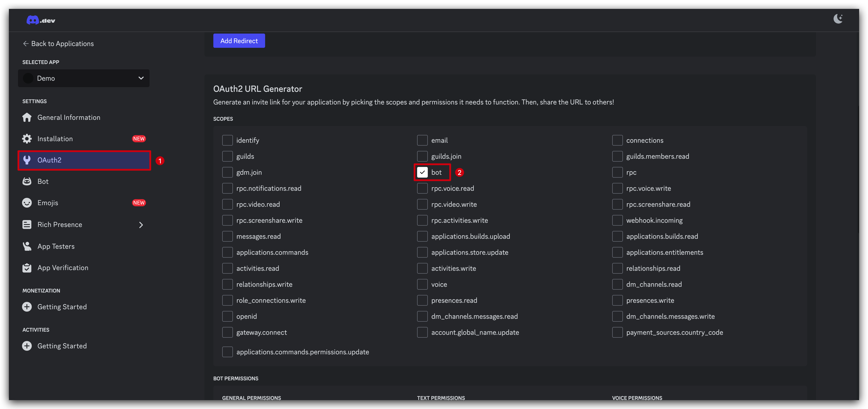
Task: Click the Discord .dev logo
Action: (x=41, y=20)
